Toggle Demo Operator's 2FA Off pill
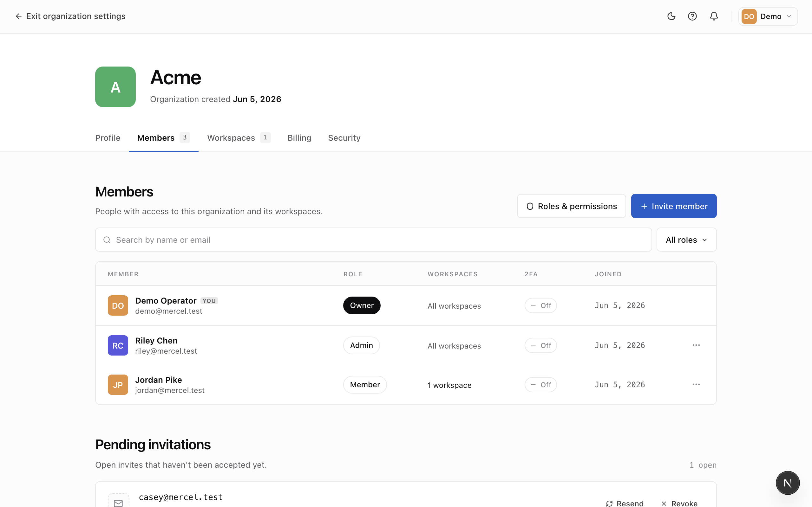Screen dimensions: 812x507 click(x=540, y=305)
